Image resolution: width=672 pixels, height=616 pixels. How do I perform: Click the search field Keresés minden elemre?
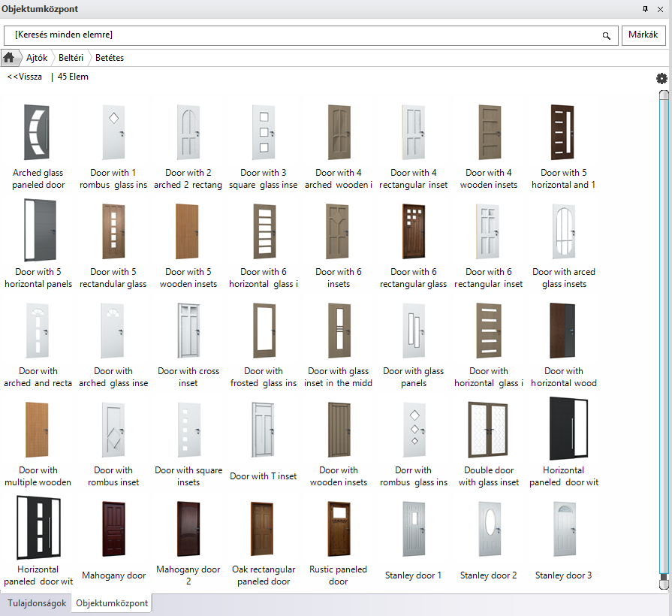click(300, 35)
